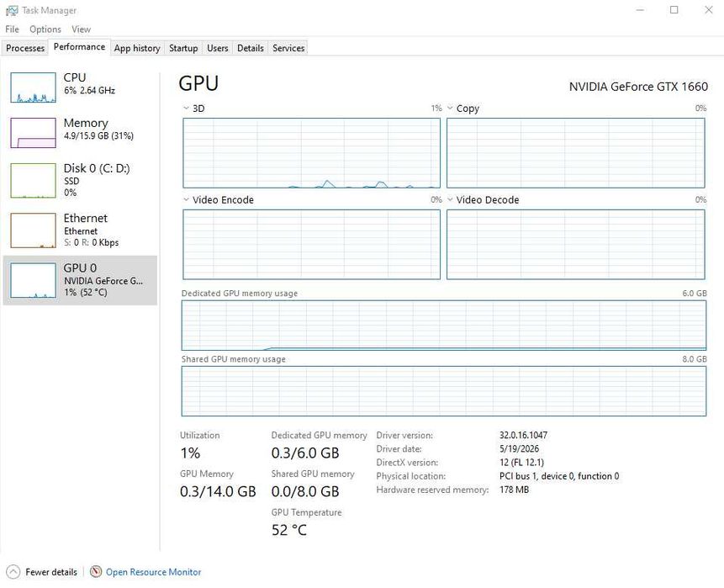Click the driver version 32.0.16.1047 value
Image resolution: width=724 pixels, height=588 pixels.
click(523, 435)
